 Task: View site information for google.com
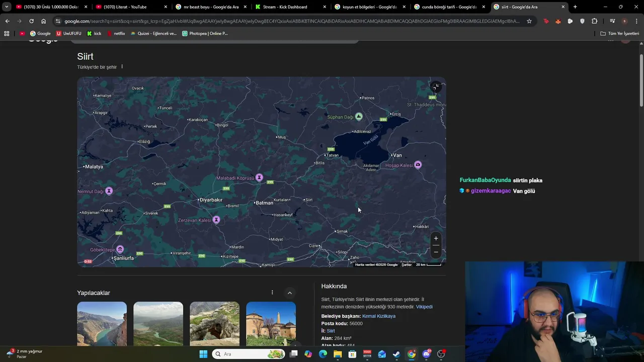click(58, 21)
